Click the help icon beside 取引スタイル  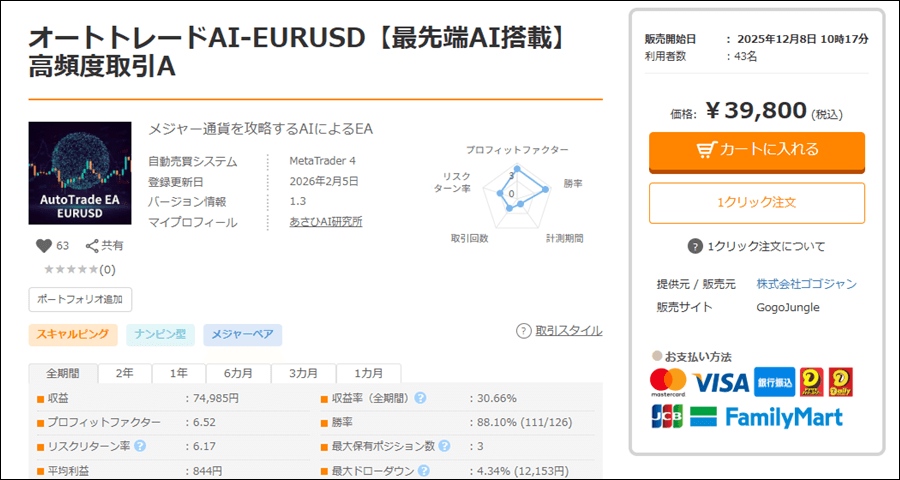(x=523, y=331)
